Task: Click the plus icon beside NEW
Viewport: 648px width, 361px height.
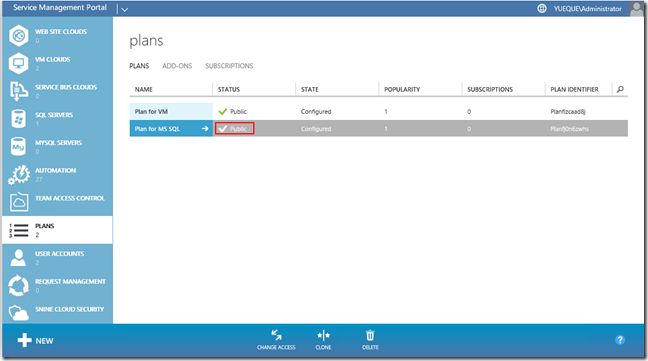Action: click(24, 340)
